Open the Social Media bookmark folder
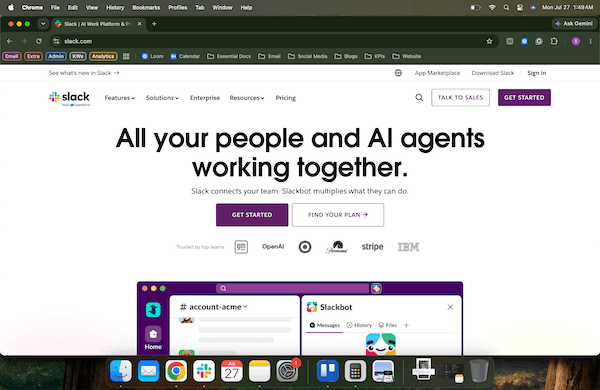 click(x=307, y=56)
